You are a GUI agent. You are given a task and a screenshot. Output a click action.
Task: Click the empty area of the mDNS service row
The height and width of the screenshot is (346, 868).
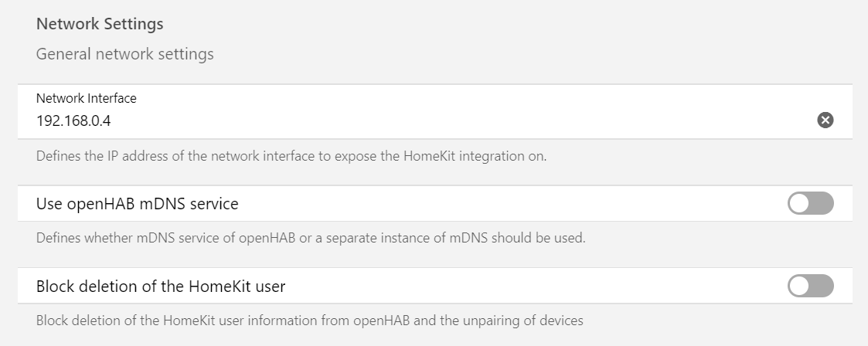point(502,204)
